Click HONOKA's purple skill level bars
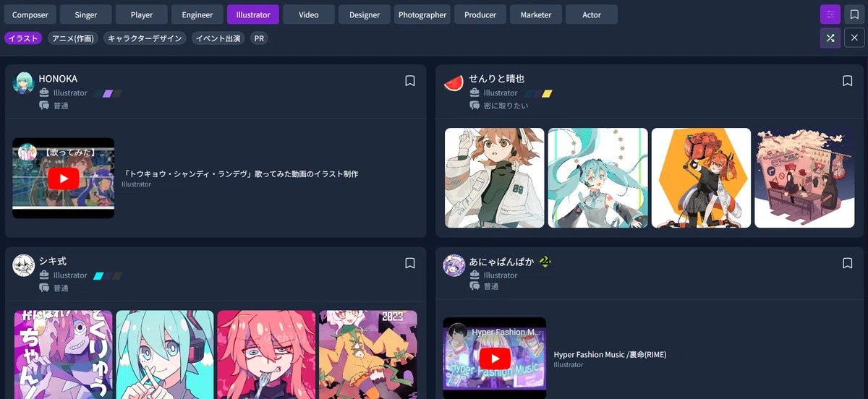Screen dimensions: 868x399 pos(108,93)
